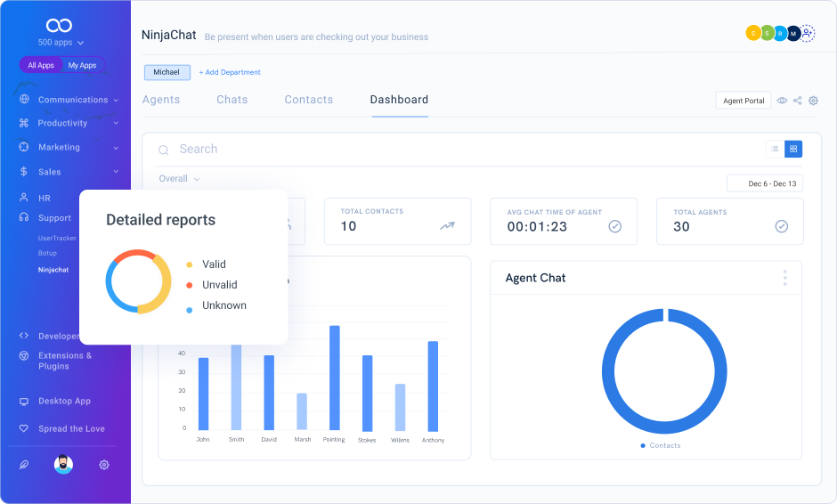Image resolution: width=837 pixels, height=504 pixels.
Task: Click the feather icon in sidebar footer
Action: [24, 465]
